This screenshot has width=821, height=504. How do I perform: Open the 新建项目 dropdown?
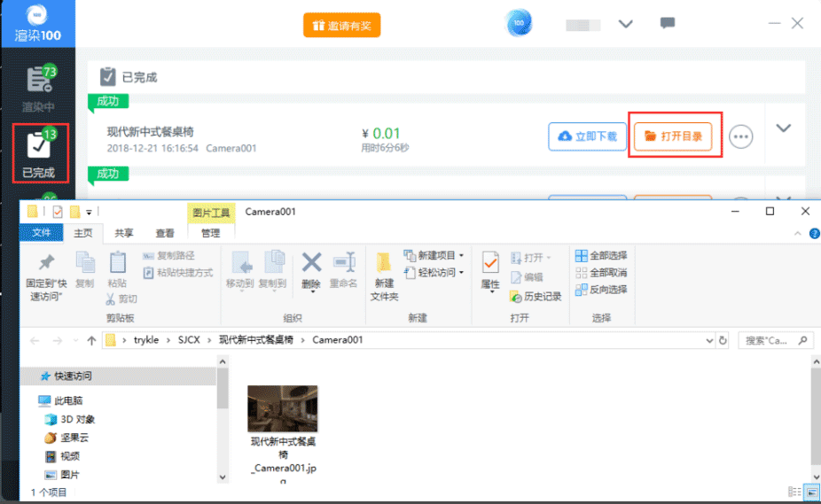[434, 256]
